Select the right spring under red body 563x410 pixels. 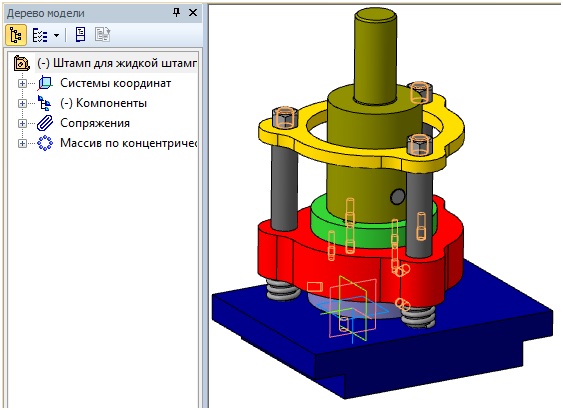tap(418, 316)
